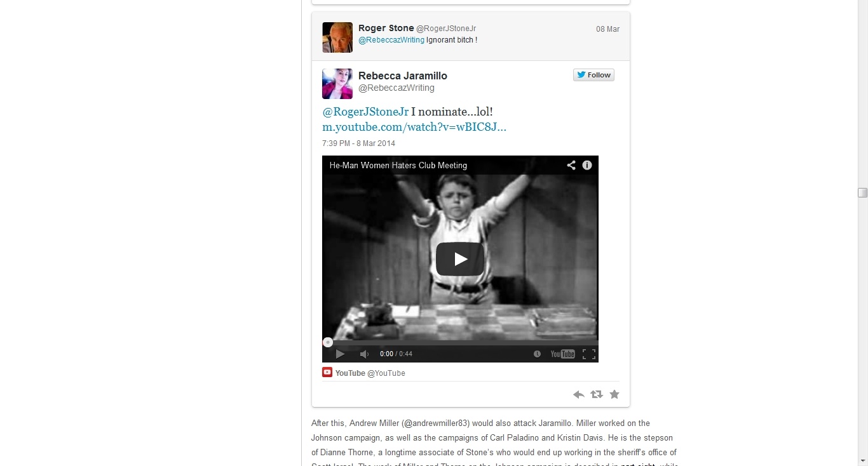This screenshot has height=466, width=868.
Task: Toggle fullscreen on the video player
Action: pyautogui.click(x=589, y=354)
